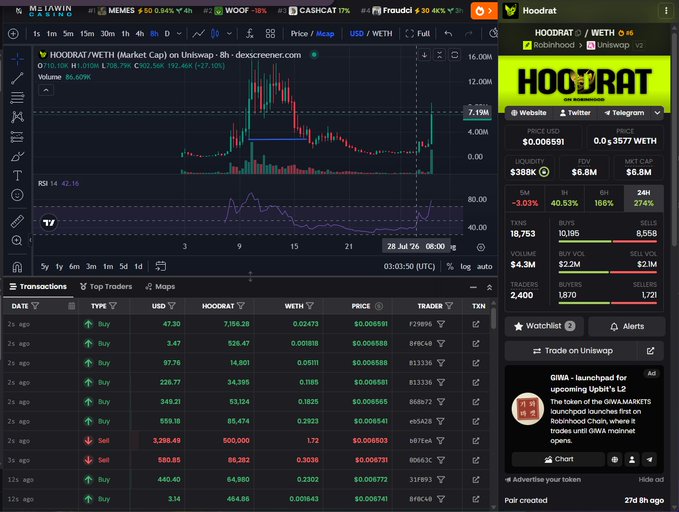
Task: Select the crosshair cursor tool
Action: (17, 59)
